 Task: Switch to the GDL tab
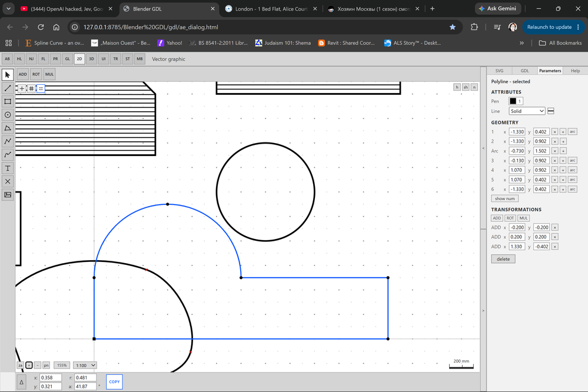click(524, 71)
